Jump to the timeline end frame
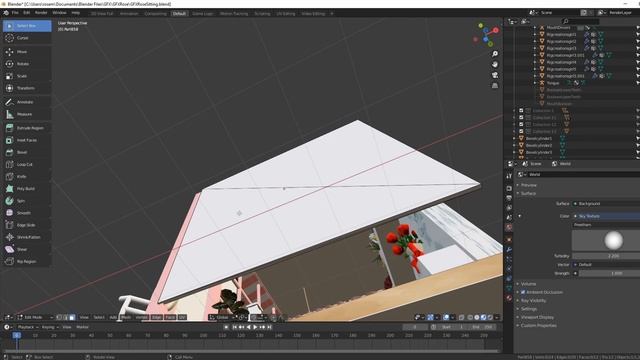640x360 pixels. 269,327
